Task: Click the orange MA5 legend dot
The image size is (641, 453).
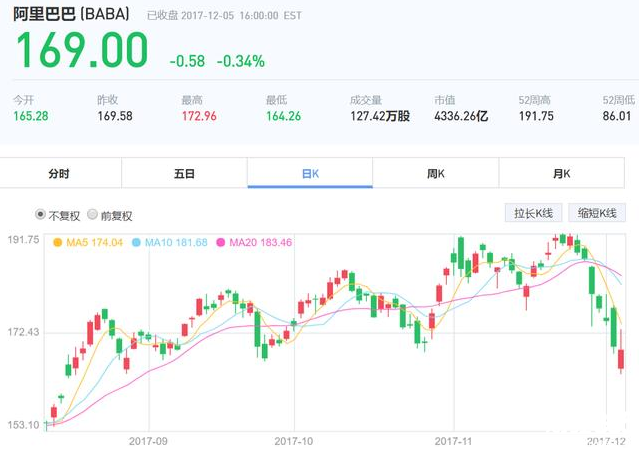Action: click(57, 242)
